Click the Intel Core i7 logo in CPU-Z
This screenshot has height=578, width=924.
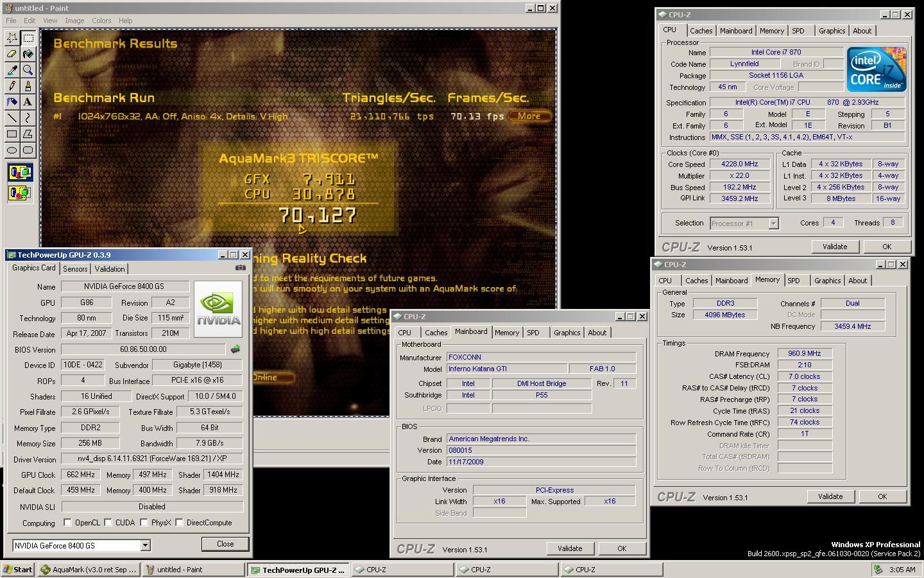876,69
